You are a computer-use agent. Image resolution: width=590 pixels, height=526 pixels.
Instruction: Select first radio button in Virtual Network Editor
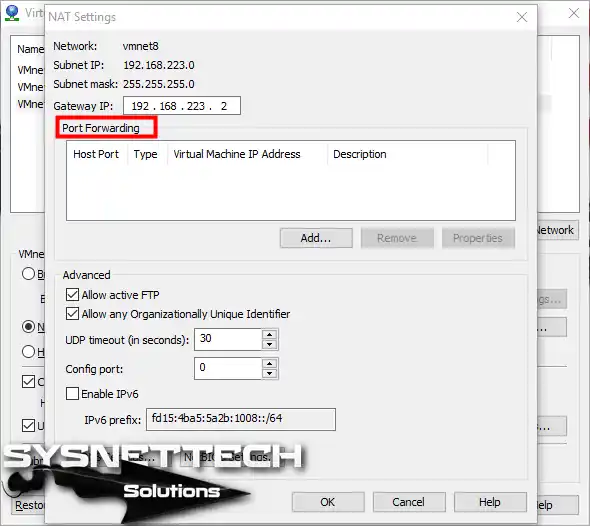[x=28, y=274]
